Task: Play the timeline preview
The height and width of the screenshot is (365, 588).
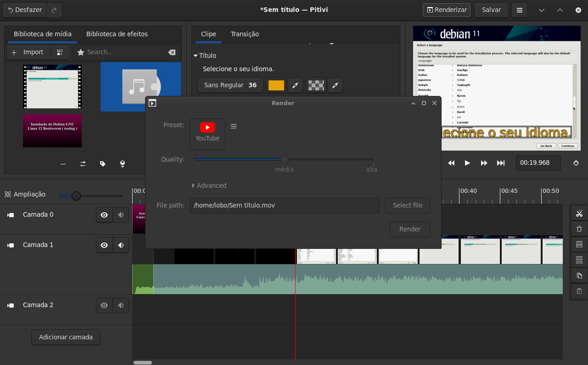Action: point(467,163)
